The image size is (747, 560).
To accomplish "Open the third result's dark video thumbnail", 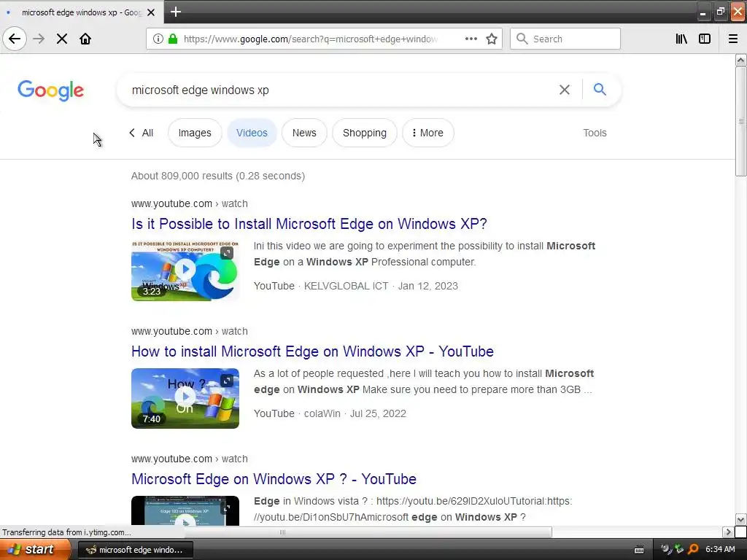I will (185, 511).
